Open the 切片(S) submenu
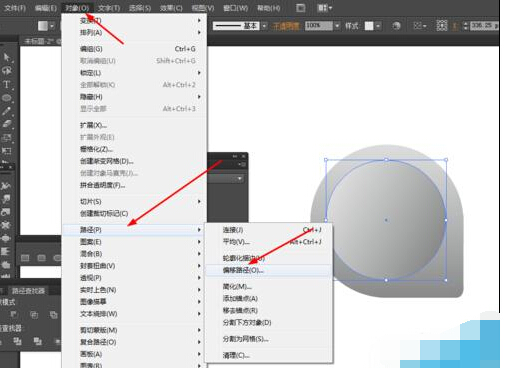Viewport: 505px width, 368px height. 134,201
